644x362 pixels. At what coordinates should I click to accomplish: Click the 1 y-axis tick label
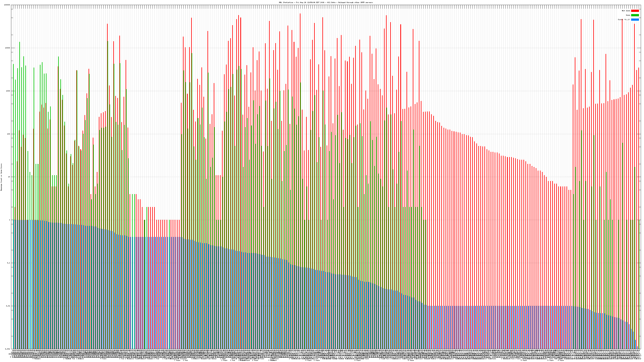point(10,220)
